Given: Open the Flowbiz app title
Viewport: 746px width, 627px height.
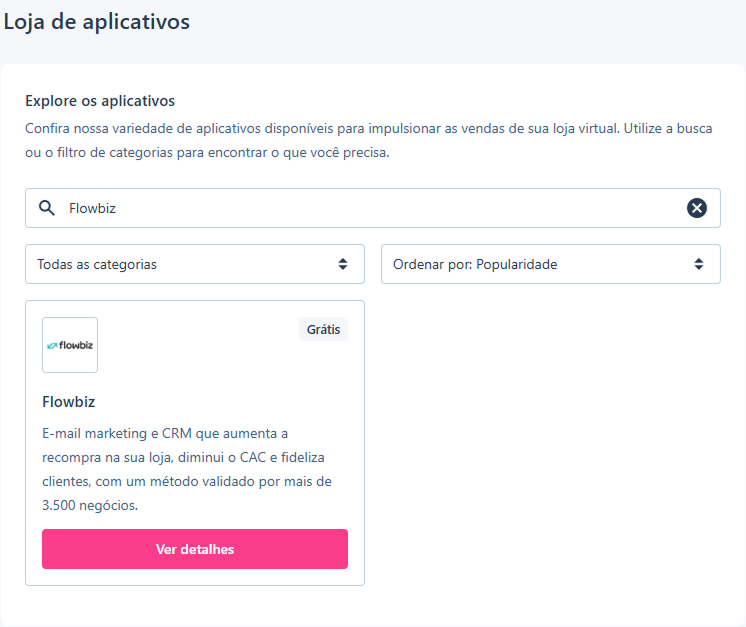Looking at the screenshot, I should [x=69, y=402].
